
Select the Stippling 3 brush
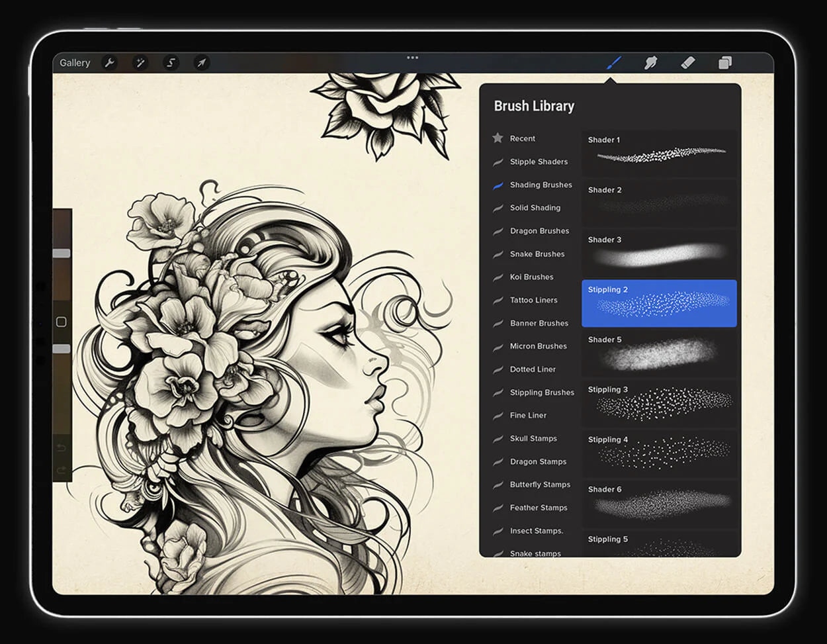tap(659, 403)
